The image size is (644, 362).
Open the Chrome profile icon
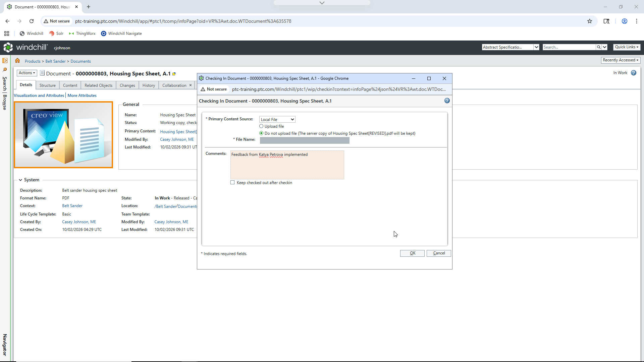625,21
